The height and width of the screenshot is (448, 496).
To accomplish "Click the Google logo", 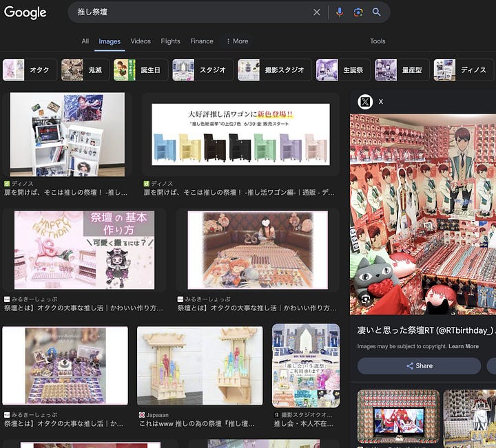I will [x=25, y=12].
